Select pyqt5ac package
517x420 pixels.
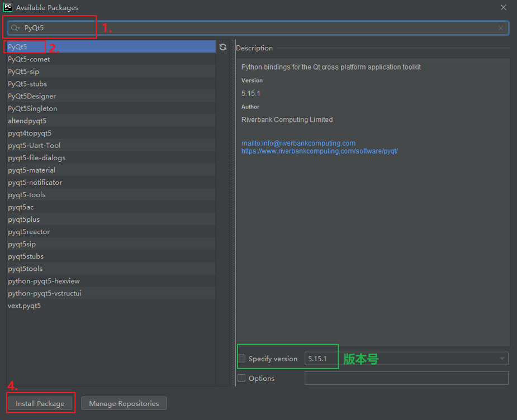[x=111, y=207]
